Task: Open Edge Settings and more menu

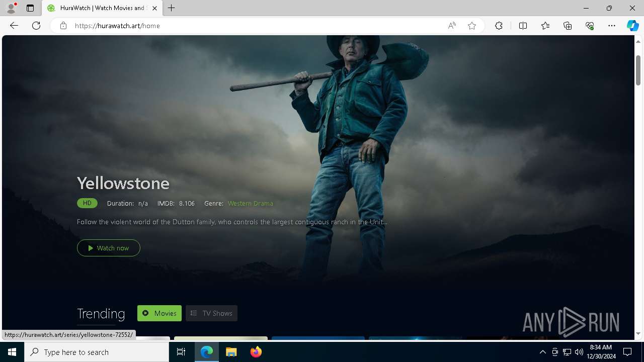Action: click(x=612, y=26)
